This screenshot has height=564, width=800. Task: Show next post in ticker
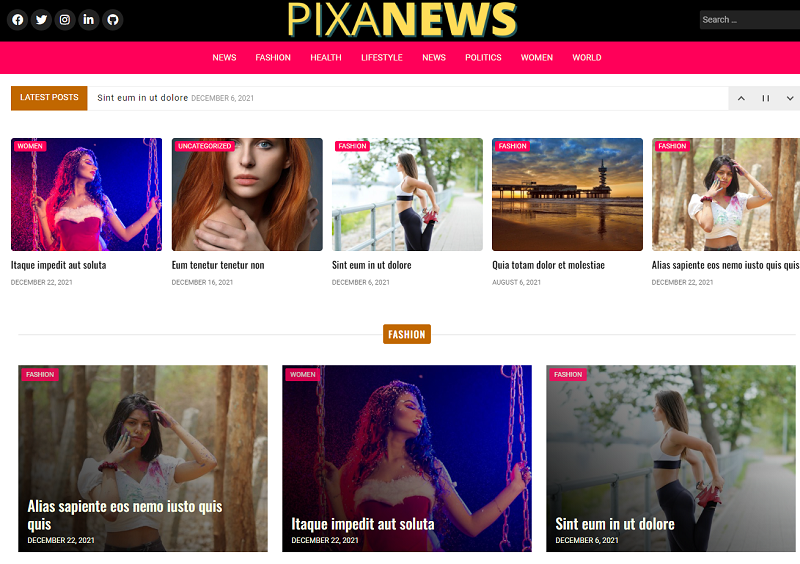coord(789,98)
